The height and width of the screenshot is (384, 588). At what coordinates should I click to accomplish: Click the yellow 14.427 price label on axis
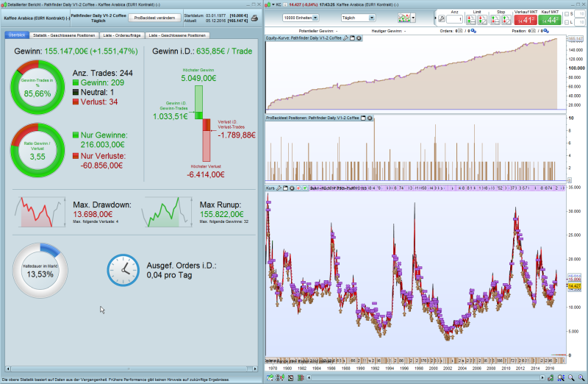[x=574, y=286]
